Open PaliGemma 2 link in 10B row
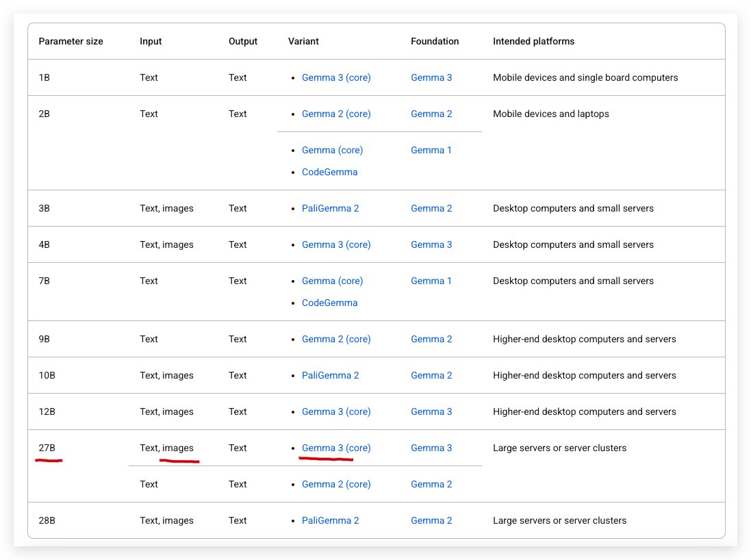The height and width of the screenshot is (560, 751). pyautogui.click(x=330, y=376)
